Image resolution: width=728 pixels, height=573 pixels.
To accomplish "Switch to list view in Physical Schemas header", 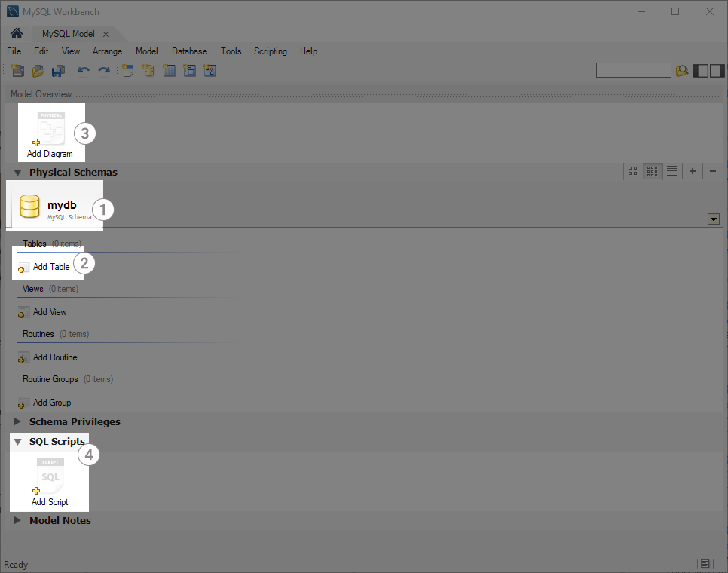I will 671,171.
